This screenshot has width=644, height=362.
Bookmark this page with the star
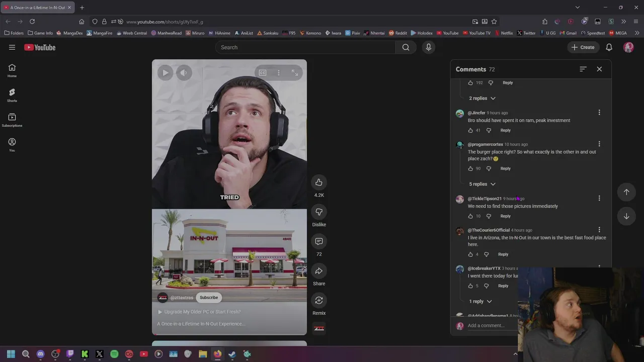(494, 22)
